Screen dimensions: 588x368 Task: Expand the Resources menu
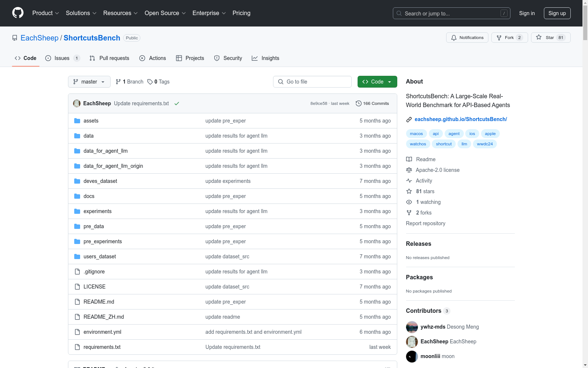121,13
